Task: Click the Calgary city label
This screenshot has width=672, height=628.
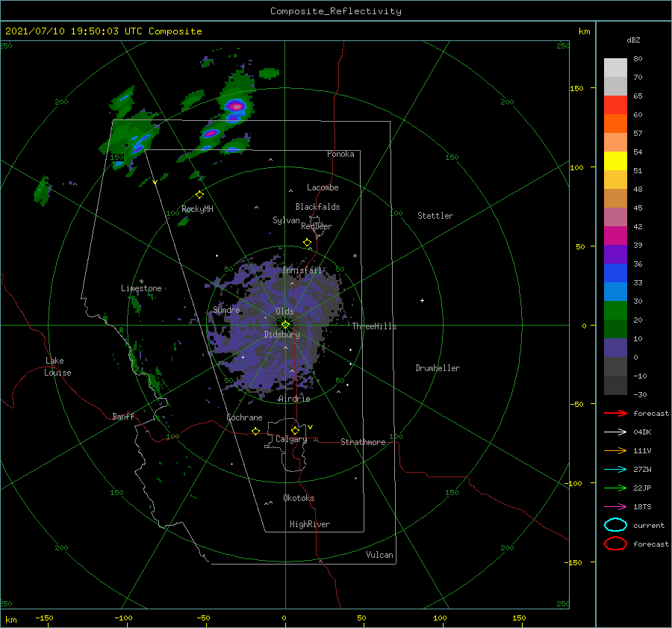Action: click(291, 439)
